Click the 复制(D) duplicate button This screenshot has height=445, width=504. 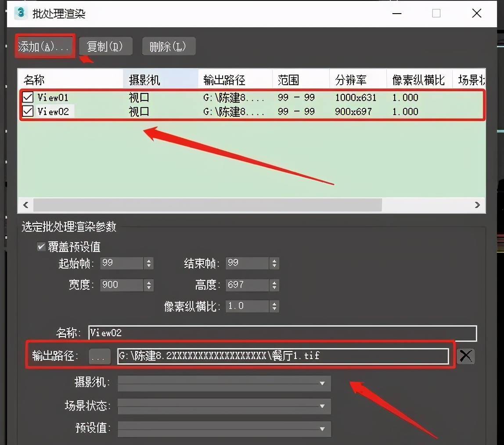[105, 46]
